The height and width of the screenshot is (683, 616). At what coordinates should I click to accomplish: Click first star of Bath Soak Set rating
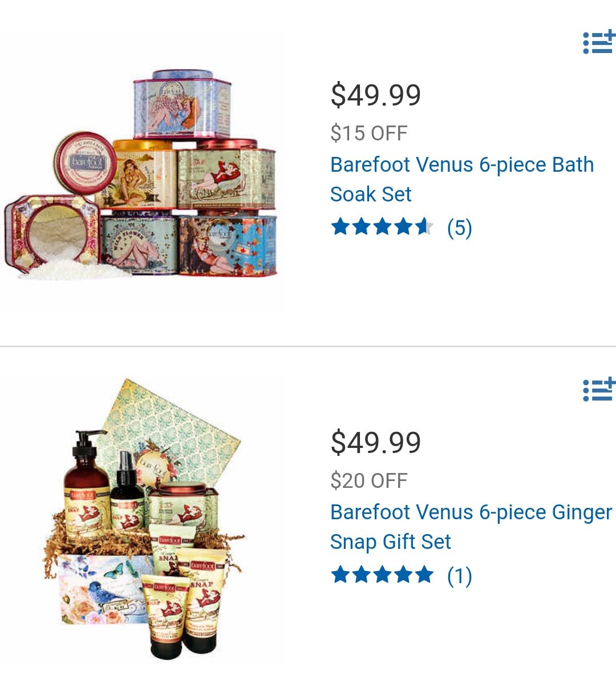tap(341, 227)
